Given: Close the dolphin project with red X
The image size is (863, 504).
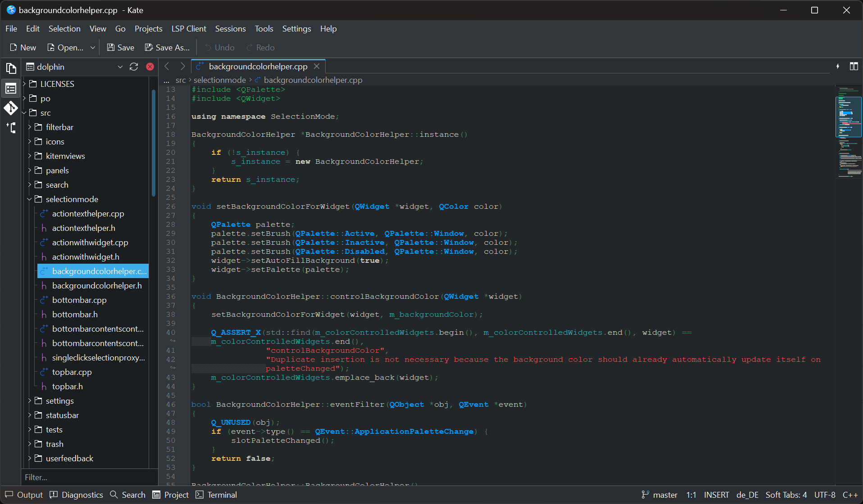Looking at the screenshot, I should 150,67.
